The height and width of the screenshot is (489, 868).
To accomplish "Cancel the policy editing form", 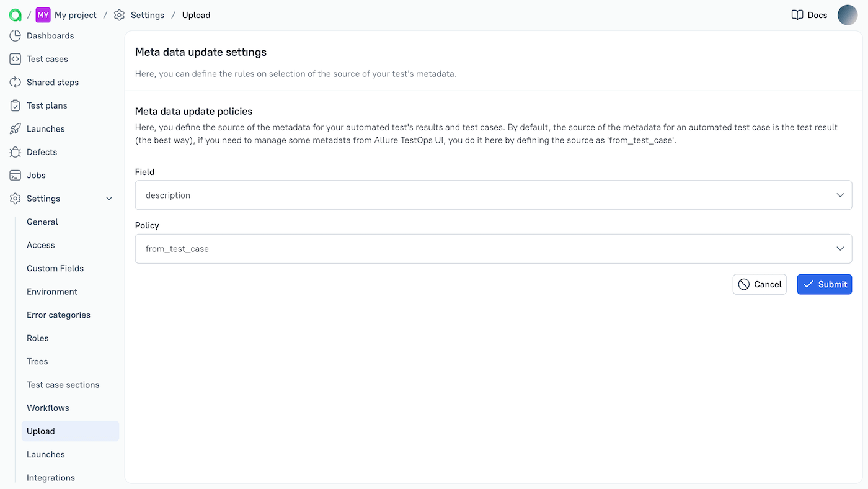I will 759,284.
